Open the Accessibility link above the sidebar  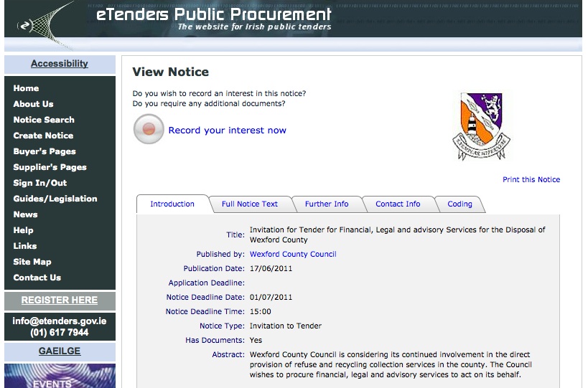pos(60,64)
